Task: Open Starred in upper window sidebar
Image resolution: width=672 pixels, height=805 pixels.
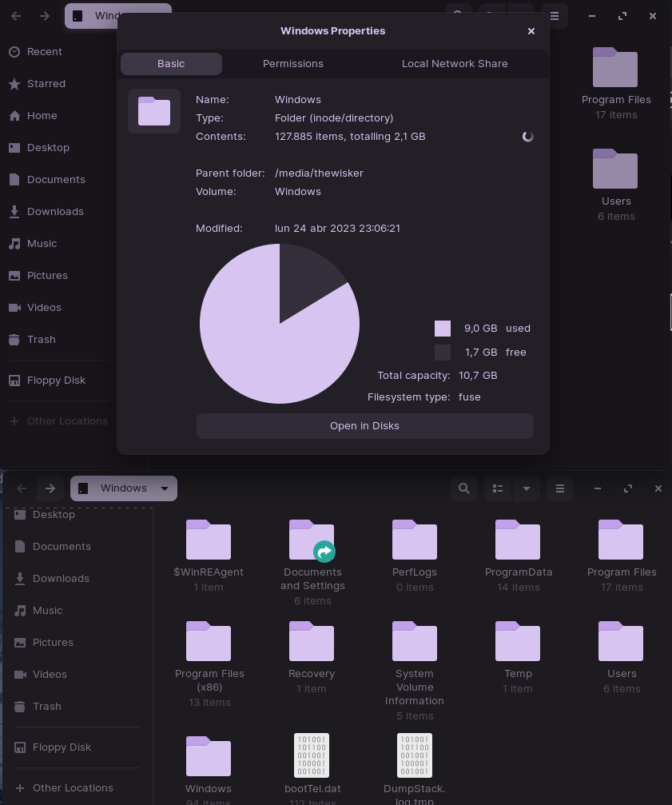Action: point(37,84)
